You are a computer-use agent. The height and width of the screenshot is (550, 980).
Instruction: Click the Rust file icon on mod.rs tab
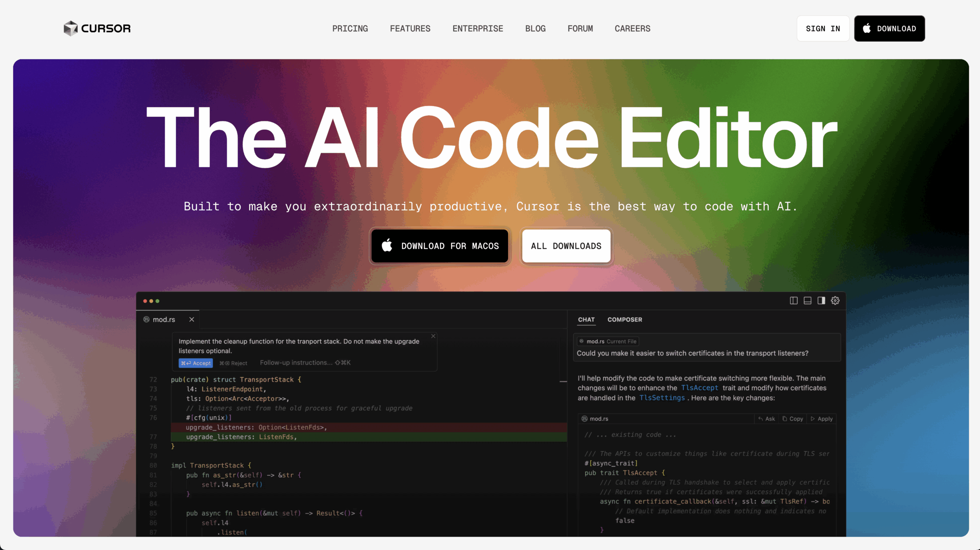coord(146,320)
